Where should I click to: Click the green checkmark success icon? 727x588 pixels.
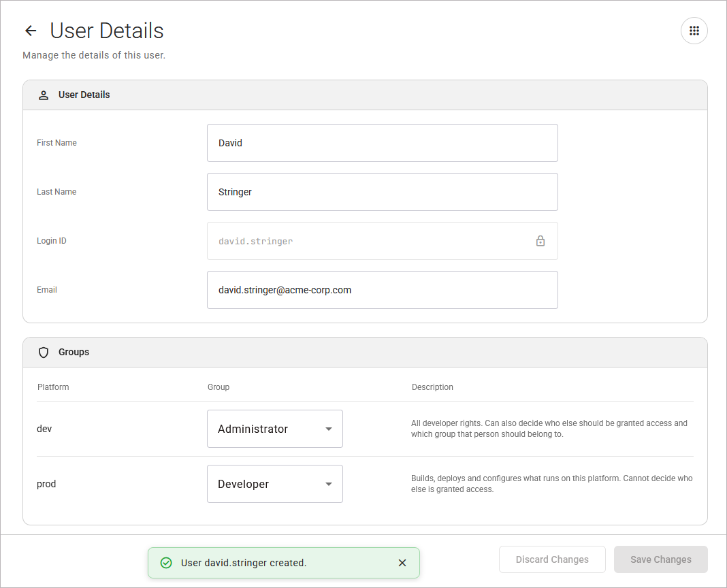tap(166, 563)
